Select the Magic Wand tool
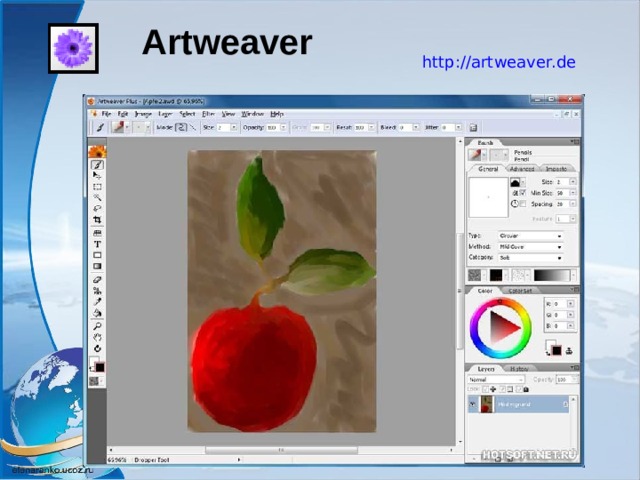The height and width of the screenshot is (480, 640). coord(97,198)
